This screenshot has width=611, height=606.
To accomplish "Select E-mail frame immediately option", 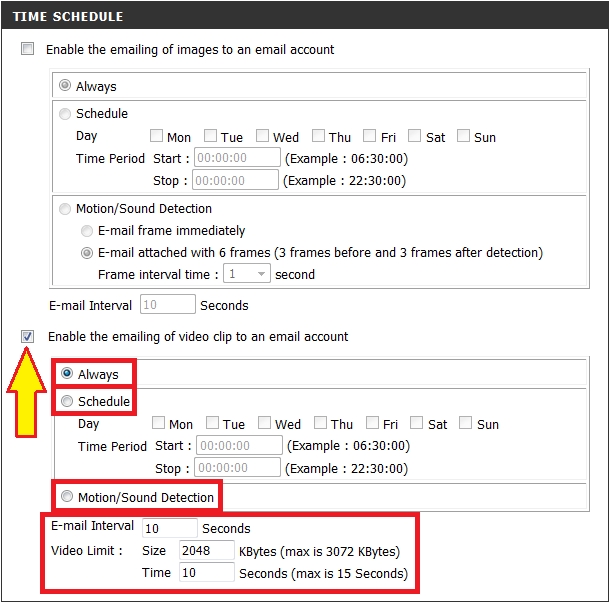I will (x=87, y=231).
